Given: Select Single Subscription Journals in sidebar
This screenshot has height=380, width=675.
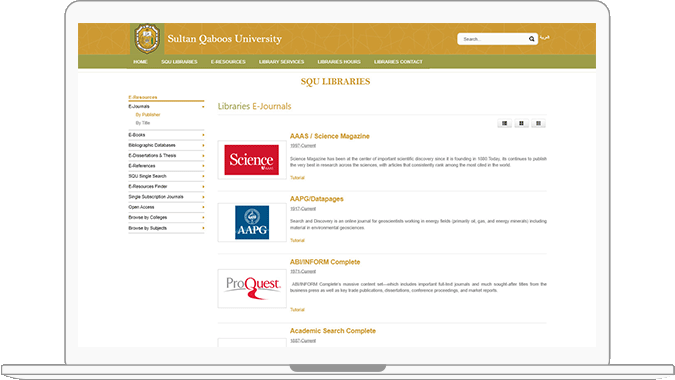Looking at the screenshot, I should 155,197.
